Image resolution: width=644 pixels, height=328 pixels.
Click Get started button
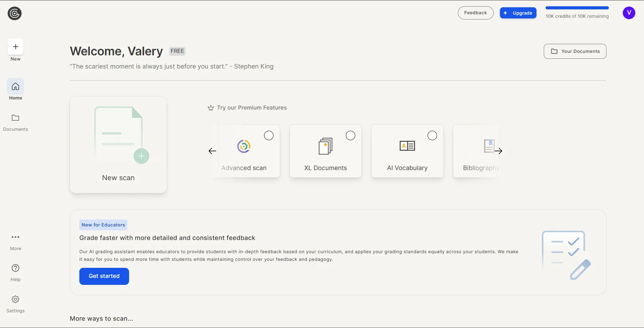coord(104,276)
